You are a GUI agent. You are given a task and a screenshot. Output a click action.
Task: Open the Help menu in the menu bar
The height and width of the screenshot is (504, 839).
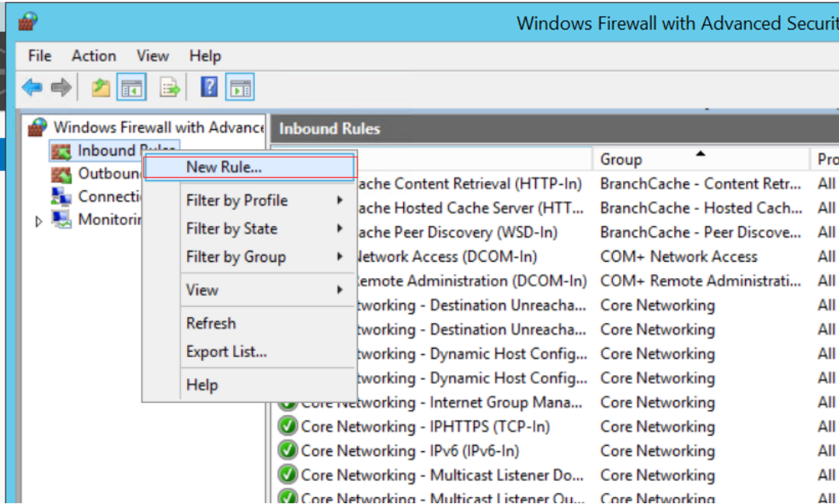[205, 56]
